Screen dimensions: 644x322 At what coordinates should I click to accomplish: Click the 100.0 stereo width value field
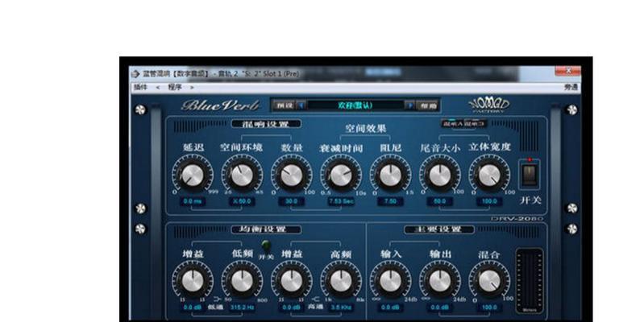pyautogui.click(x=489, y=201)
